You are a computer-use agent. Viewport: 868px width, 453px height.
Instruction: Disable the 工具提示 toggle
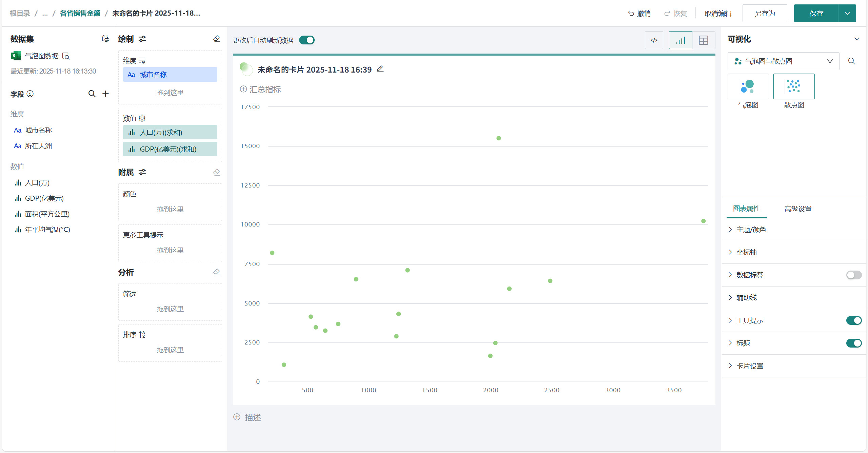coord(853,320)
